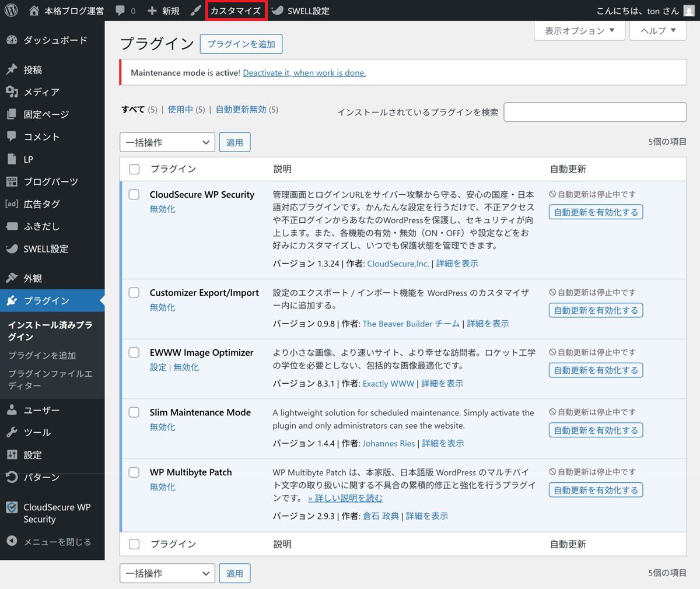Click the CloudSecure WP Security shield icon

[x=12, y=507]
